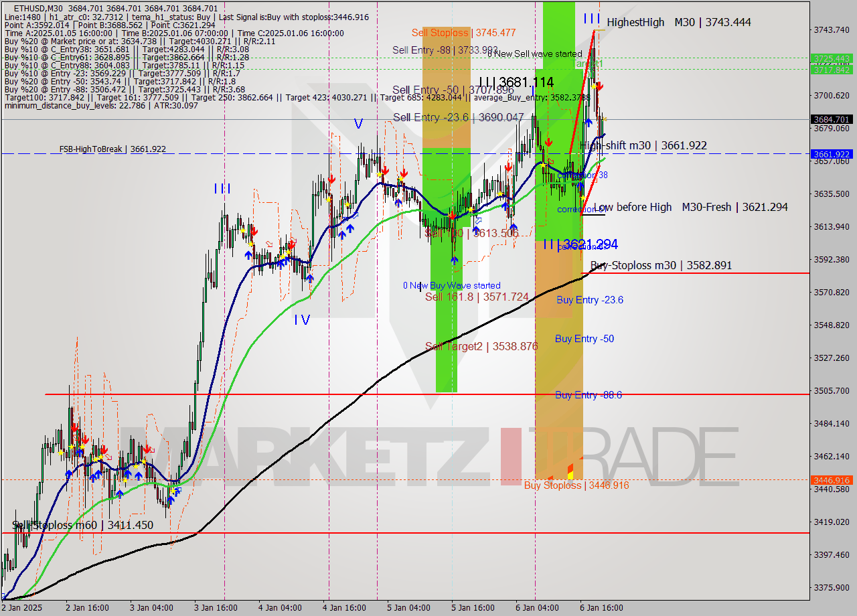Click the '6 Jan 16:00' time axis label
The image size is (857, 616).
click(601, 608)
